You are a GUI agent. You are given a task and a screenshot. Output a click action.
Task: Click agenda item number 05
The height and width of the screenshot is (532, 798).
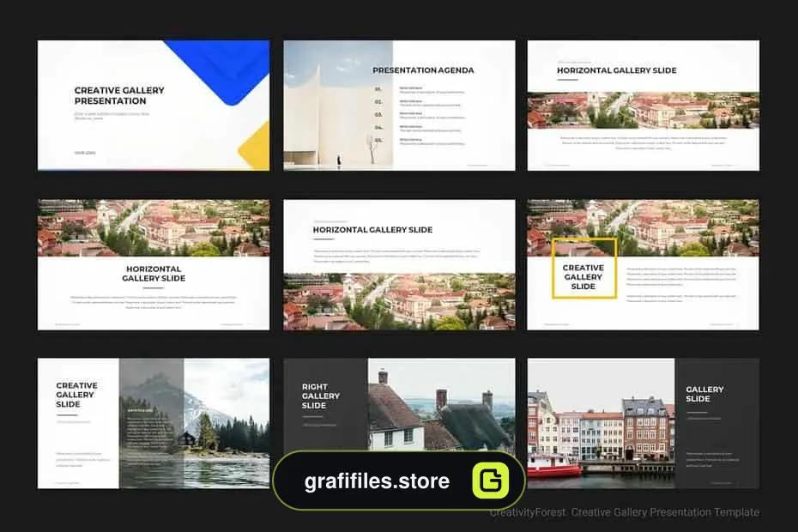tap(378, 140)
